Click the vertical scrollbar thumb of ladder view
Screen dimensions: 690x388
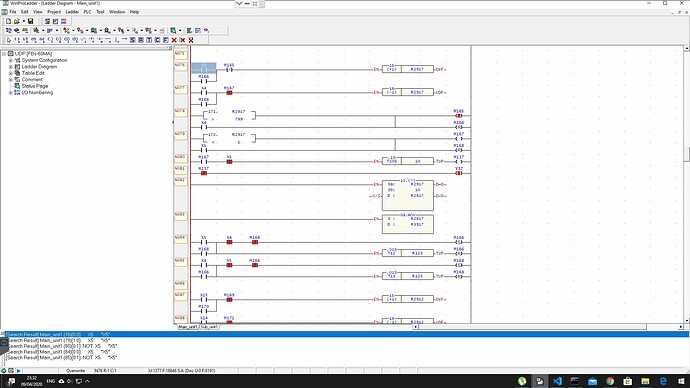click(687, 154)
